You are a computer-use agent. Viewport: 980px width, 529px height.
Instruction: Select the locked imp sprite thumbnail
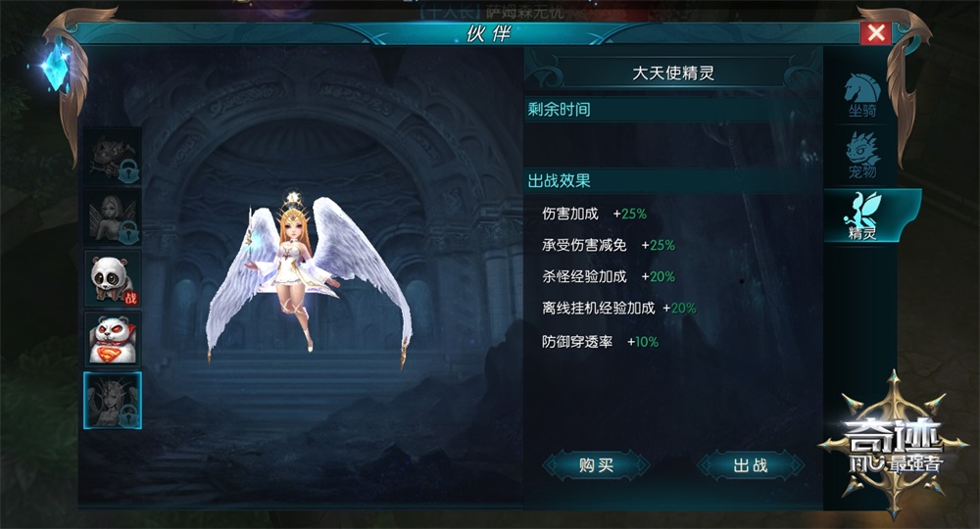(113, 156)
